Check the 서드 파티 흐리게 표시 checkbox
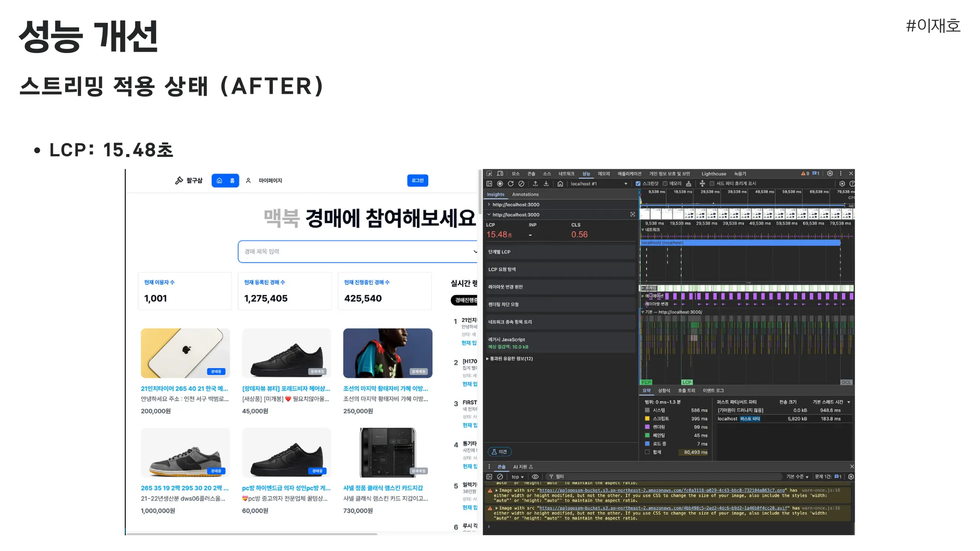 click(x=712, y=184)
